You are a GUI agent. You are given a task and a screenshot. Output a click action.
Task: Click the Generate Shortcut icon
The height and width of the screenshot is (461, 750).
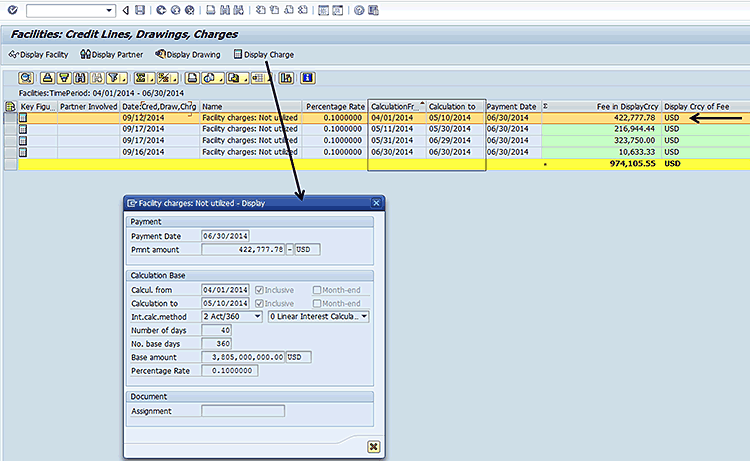click(x=338, y=10)
